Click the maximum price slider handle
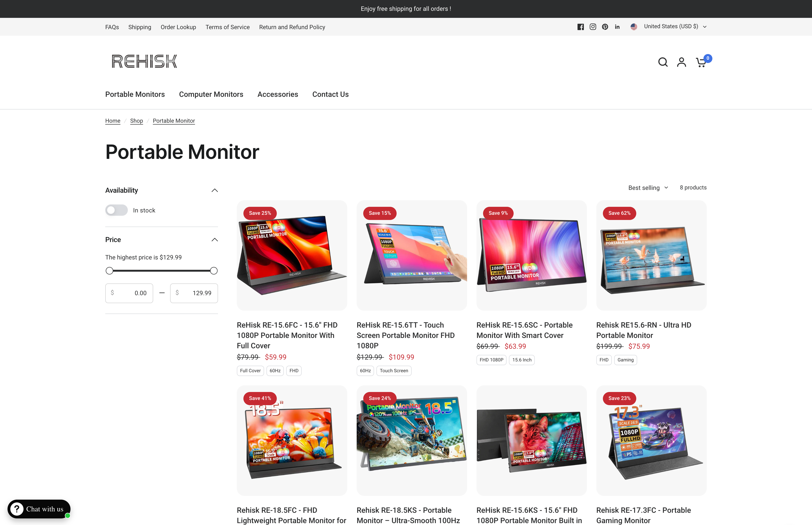Viewport: 812px width, 525px height. coord(214,271)
